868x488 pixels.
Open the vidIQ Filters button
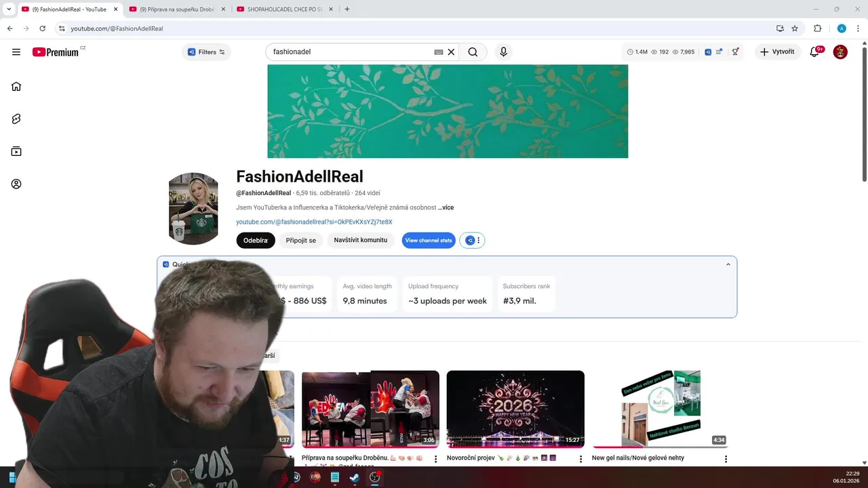206,52
